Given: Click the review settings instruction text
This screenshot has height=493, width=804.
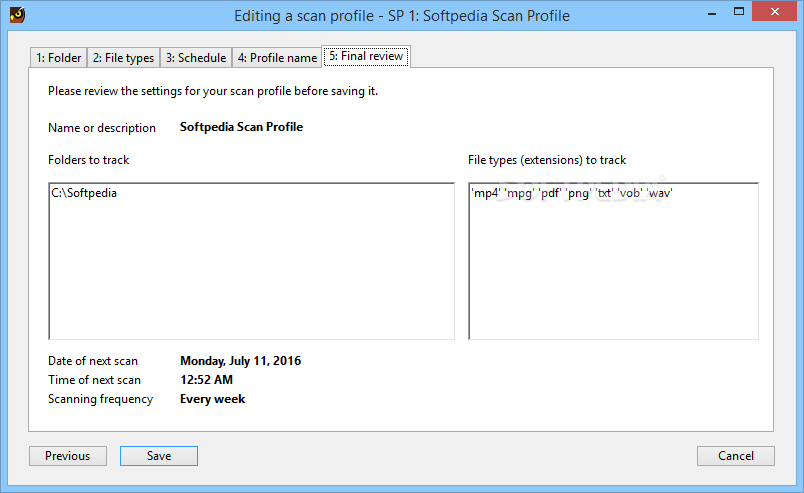Looking at the screenshot, I should [x=213, y=91].
